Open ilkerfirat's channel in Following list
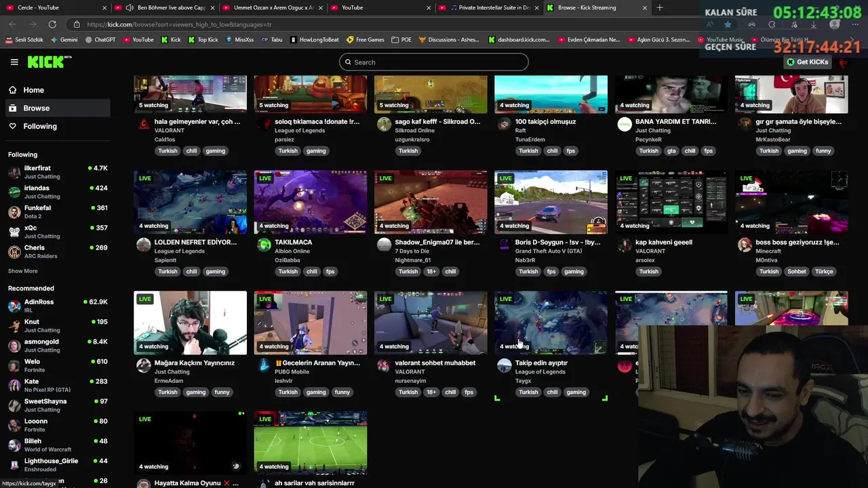 [x=57, y=171]
